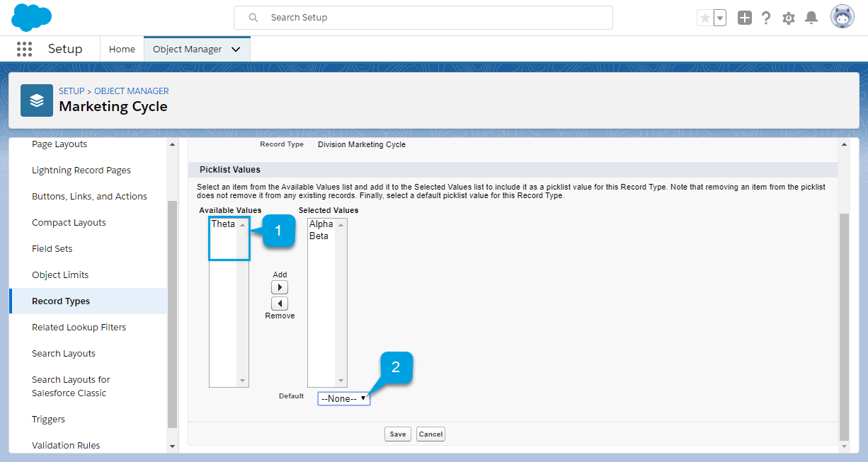Open the Notifications bell
This screenshot has height=462, width=868.
(811, 18)
